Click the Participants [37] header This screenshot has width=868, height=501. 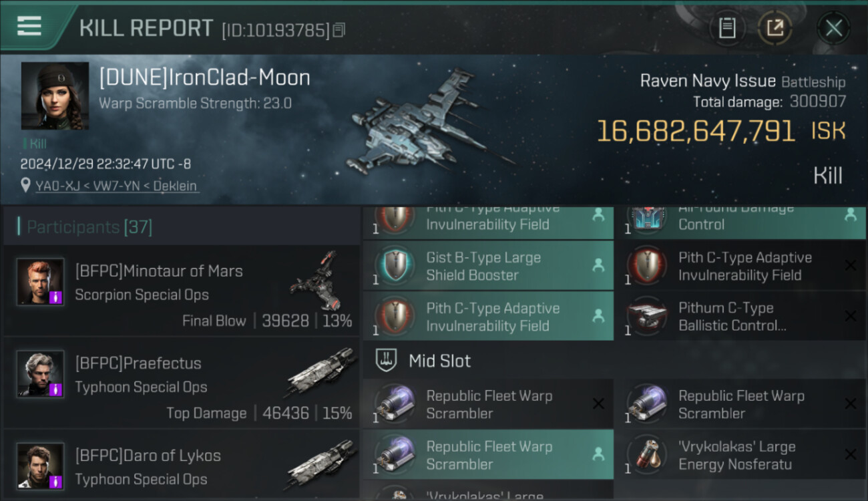[x=89, y=227]
